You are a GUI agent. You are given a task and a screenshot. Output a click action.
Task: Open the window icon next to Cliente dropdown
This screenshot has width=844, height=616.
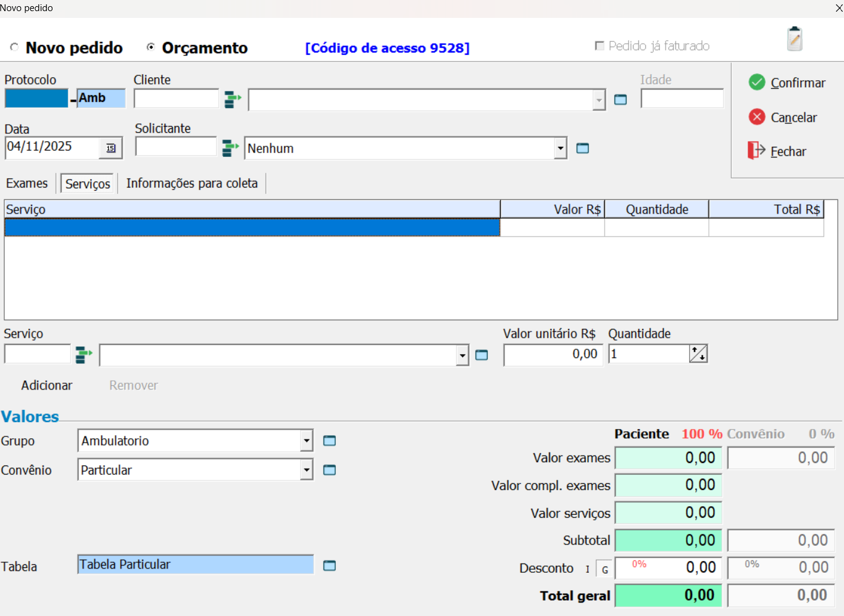click(620, 100)
